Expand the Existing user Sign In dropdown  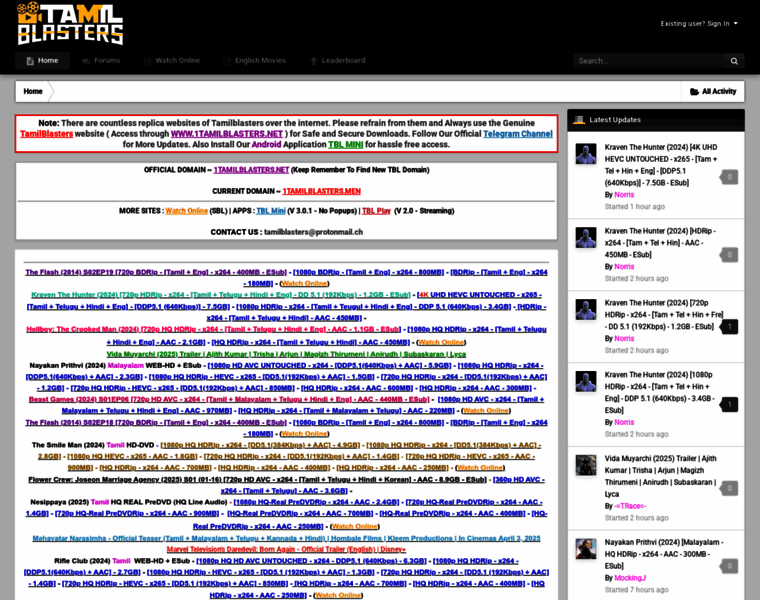click(699, 23)
